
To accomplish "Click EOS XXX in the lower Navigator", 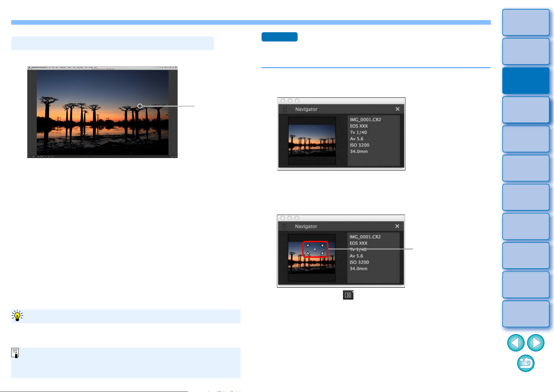I will click(x=358, y=243).
